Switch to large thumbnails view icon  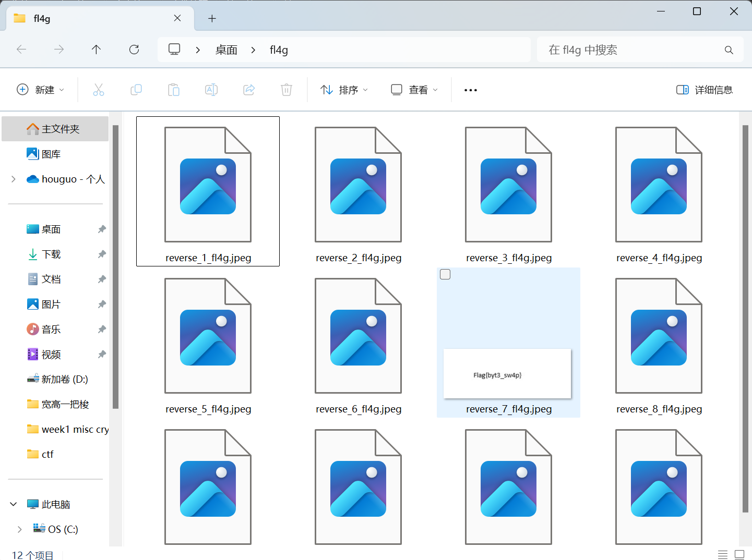click(x=739, y=554)
